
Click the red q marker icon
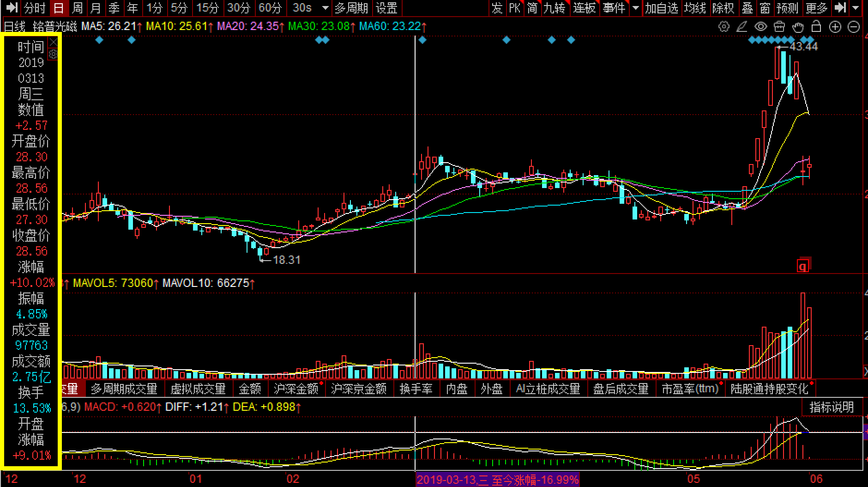click(x=803, y=267)
